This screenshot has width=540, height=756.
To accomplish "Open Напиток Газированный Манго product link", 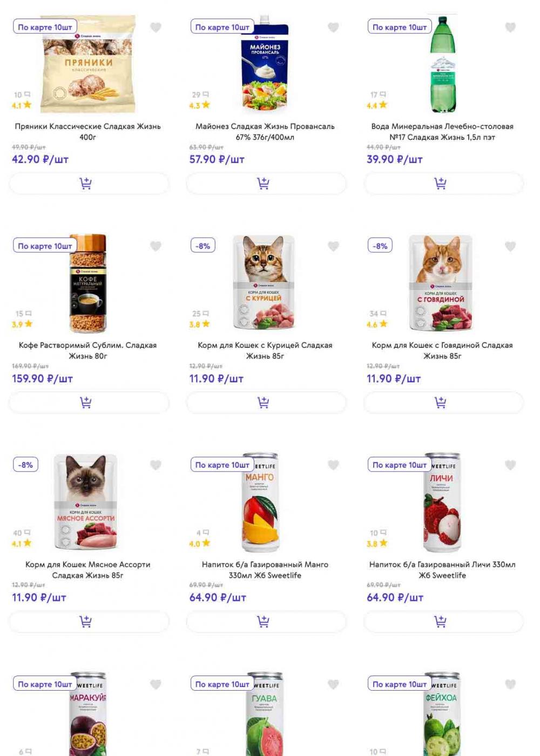I will click(x=265, y=570).
